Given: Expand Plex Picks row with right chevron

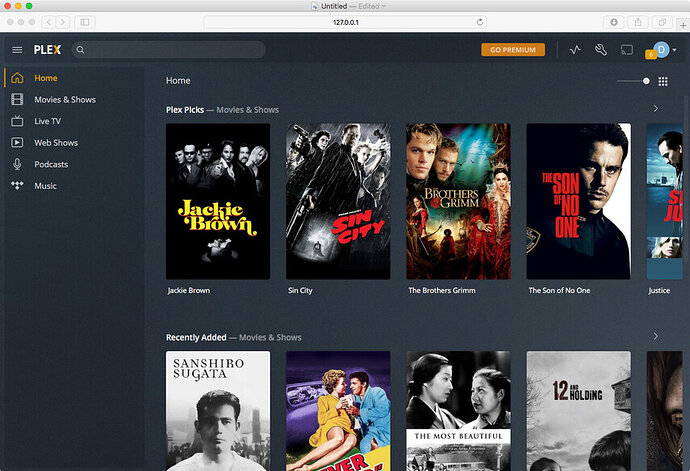Looking at the screenshot, I should 656,109.
